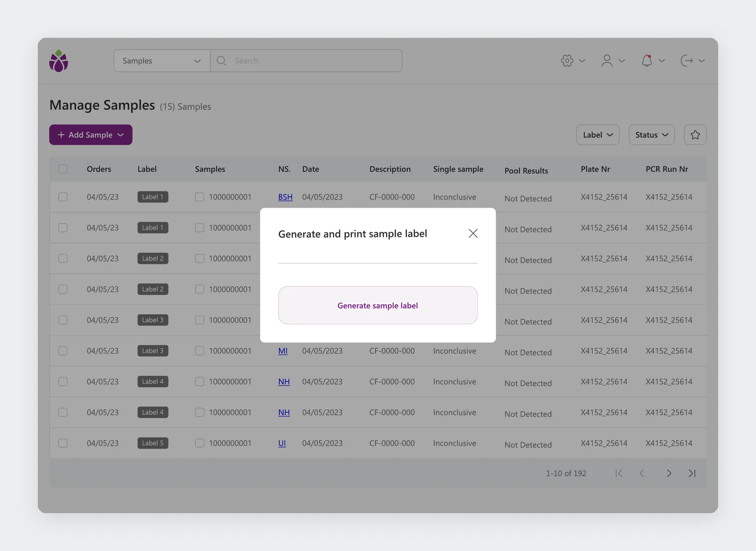This screenshot has height=551, width=756.
Task: Check the sample checkbox in the MI row
Action: tap(199, 351)
